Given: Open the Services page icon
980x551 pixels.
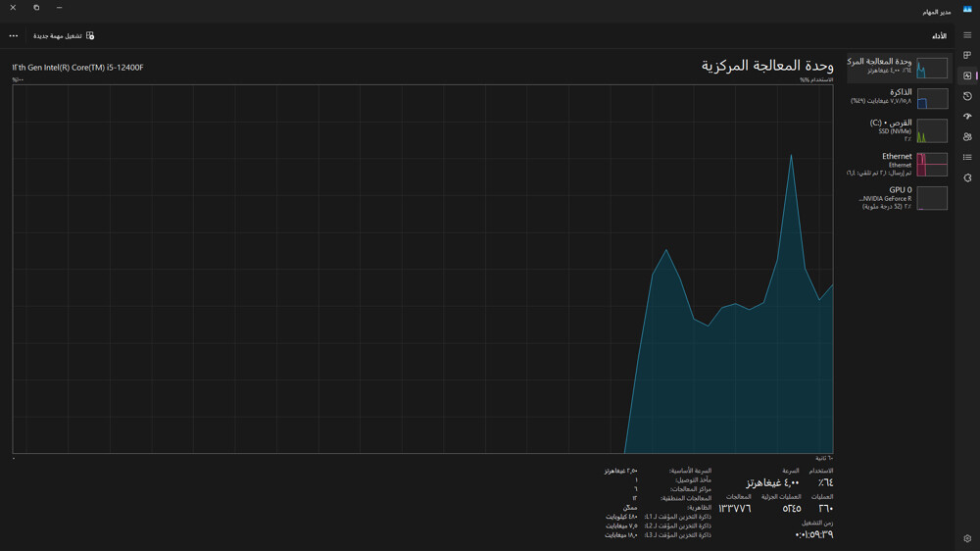Looking at the screenshot, I should [x=967, y=178].
